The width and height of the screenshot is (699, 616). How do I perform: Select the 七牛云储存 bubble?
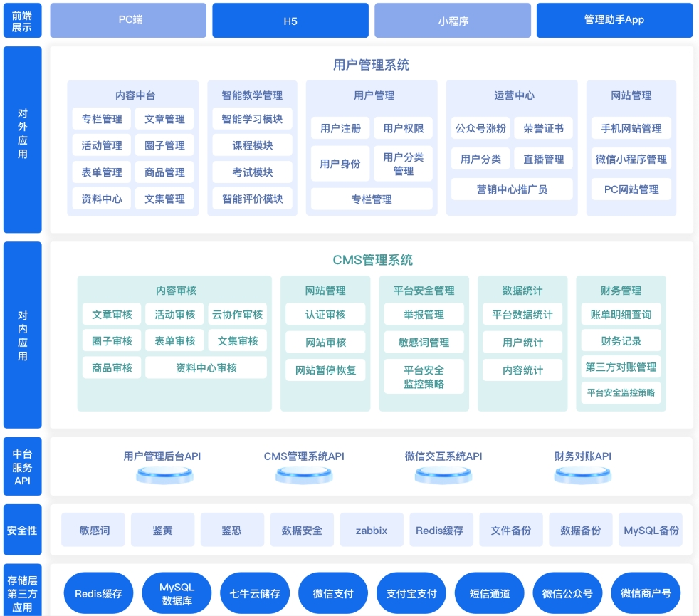(255, 593)
